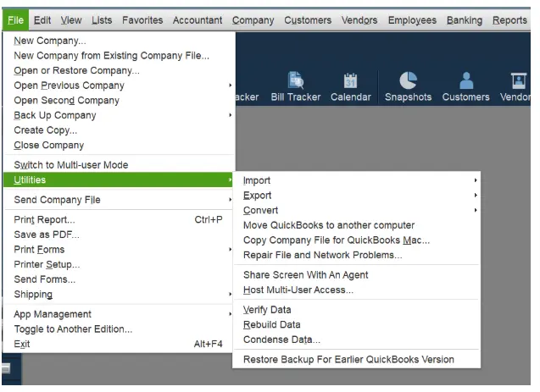540x392 pixels.
Task: Run Verify Data from Utilities
Action: (357, 310)
